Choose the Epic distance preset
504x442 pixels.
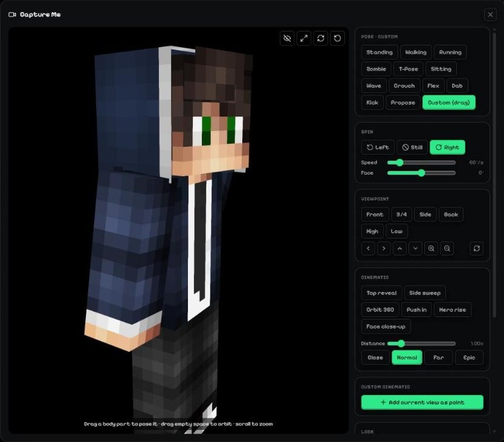[x=470, y=357]
